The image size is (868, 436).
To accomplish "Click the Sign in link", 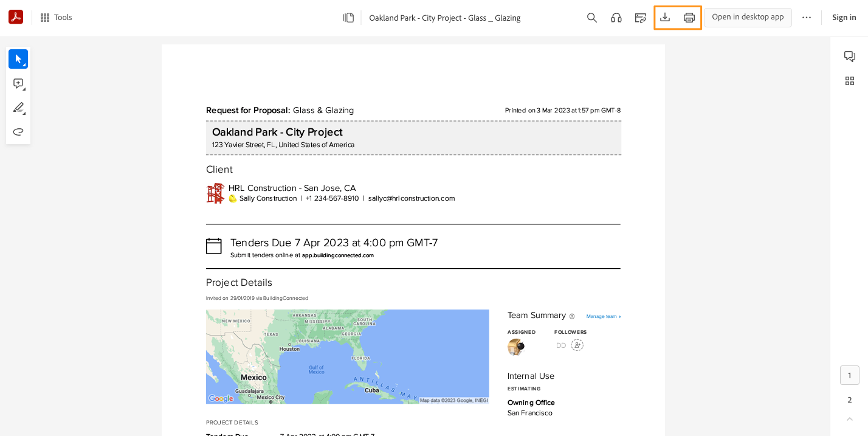I will point(844,18).
